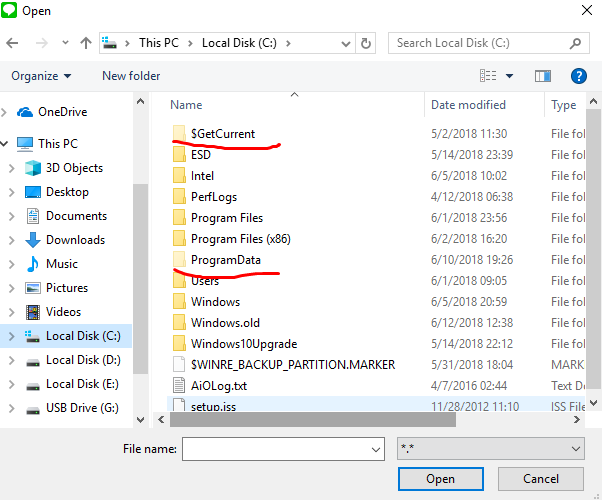
Task: Expand the OneDrive tree node
Action: click(x=4, y=112)
